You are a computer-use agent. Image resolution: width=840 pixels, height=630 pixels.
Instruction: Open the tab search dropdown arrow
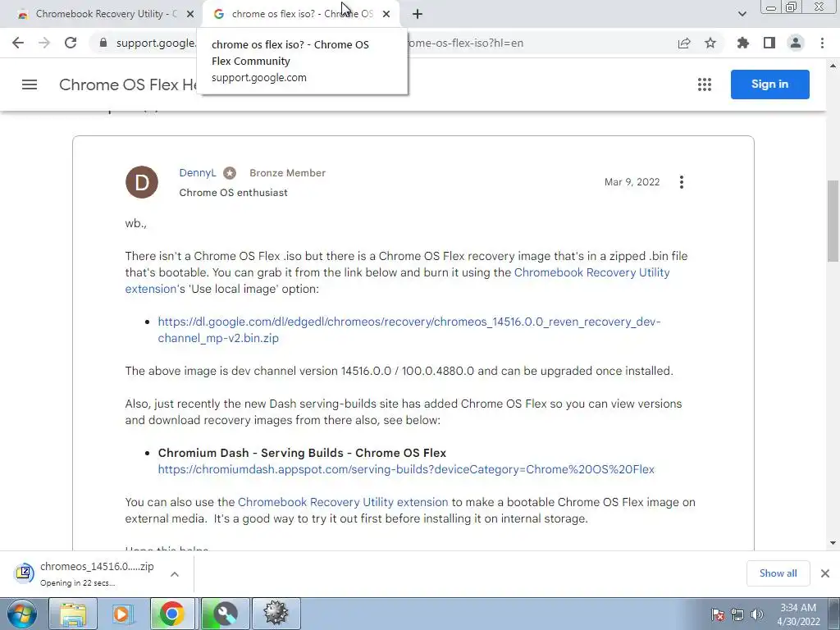[742, 14]
